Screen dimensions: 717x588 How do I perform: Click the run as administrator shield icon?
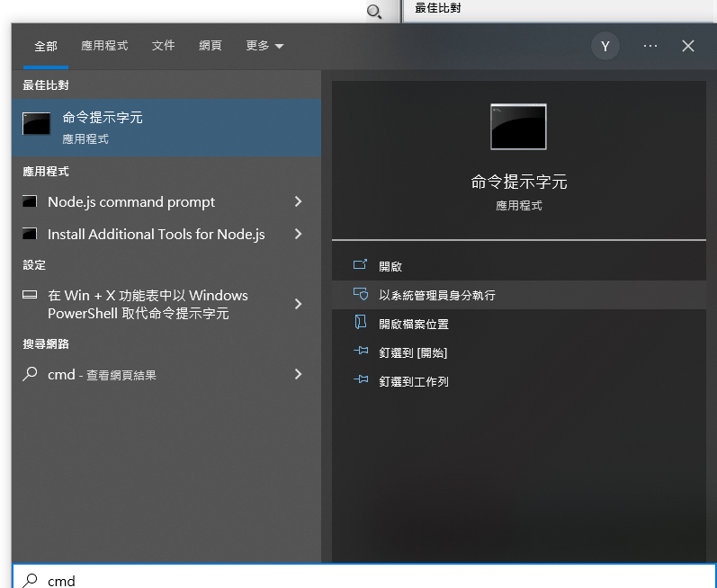click(x=361, y=295)
